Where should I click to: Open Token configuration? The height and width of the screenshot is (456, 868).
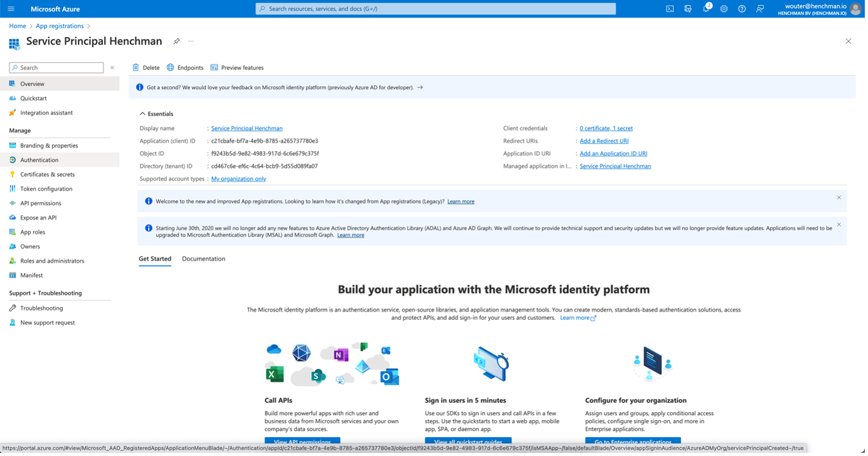click(60, 189)
